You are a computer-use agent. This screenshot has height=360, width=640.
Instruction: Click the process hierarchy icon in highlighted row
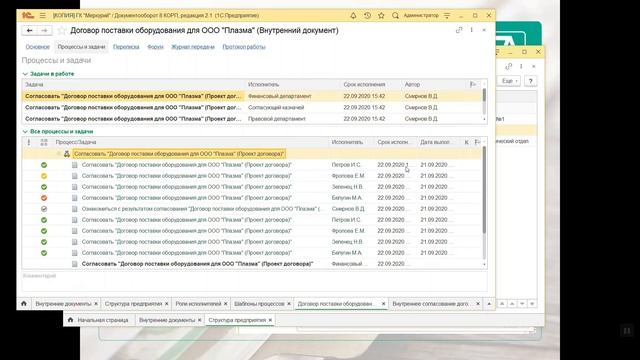coord(67,154)
